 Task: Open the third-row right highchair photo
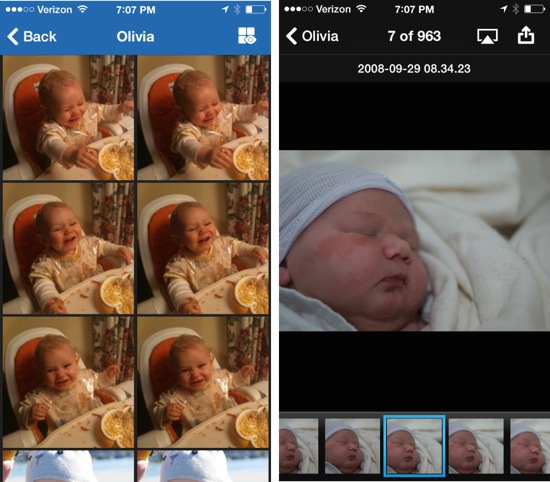pos(203,382)
